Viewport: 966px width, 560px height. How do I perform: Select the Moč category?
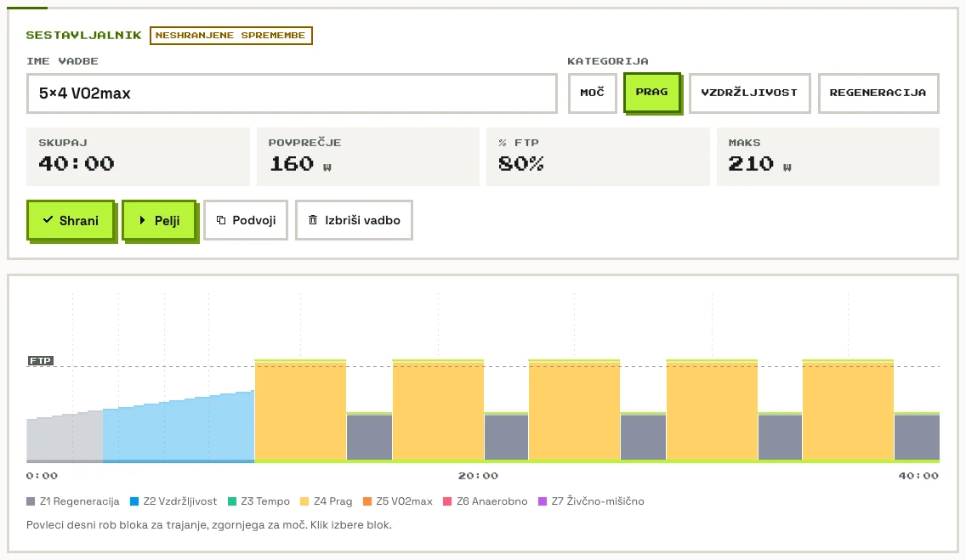pyautogui.click(x=592, y=93)
